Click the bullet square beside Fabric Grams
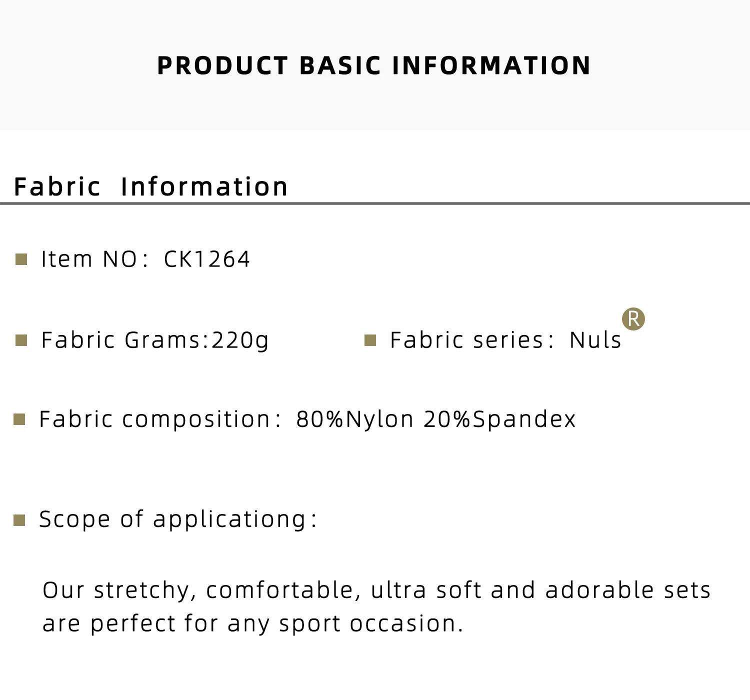750x700 pixels. pos(21,340)
